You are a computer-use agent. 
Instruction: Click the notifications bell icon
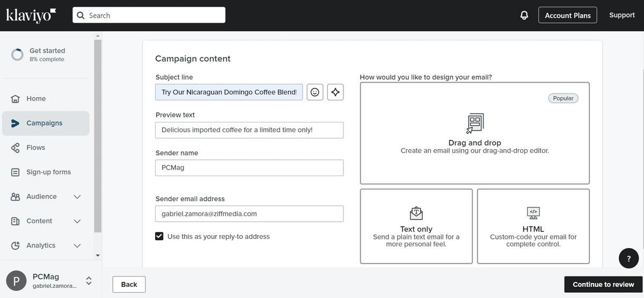tap(524, 15)
